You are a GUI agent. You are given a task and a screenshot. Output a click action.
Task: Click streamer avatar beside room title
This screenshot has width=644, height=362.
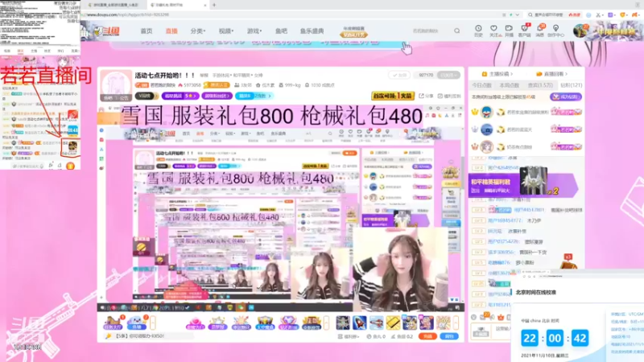[x=115, y=84]
